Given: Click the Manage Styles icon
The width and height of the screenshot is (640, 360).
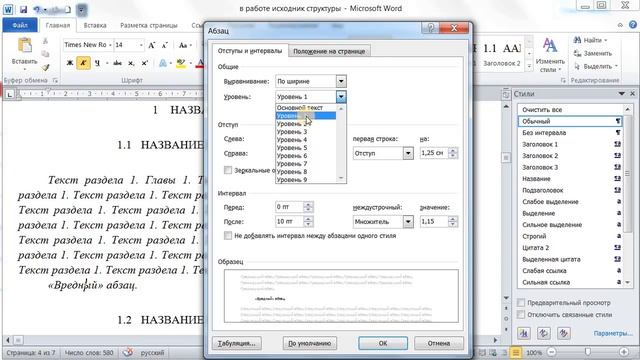Looking at the screenshot, I should coord(564,333).
